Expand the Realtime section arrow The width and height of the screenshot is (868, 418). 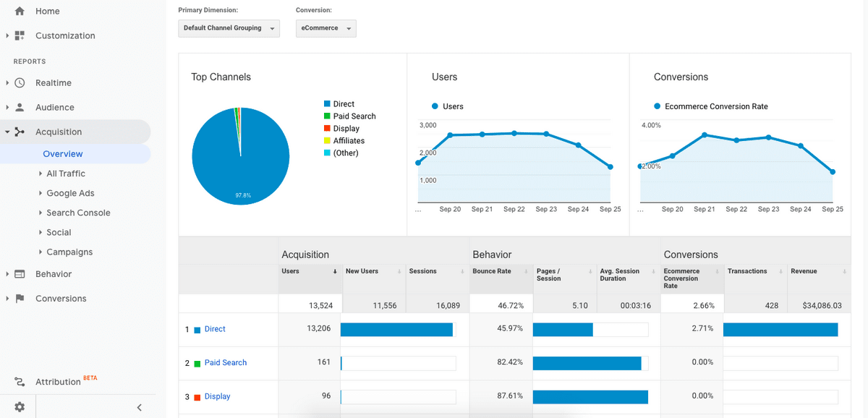(x=7, y=82)
